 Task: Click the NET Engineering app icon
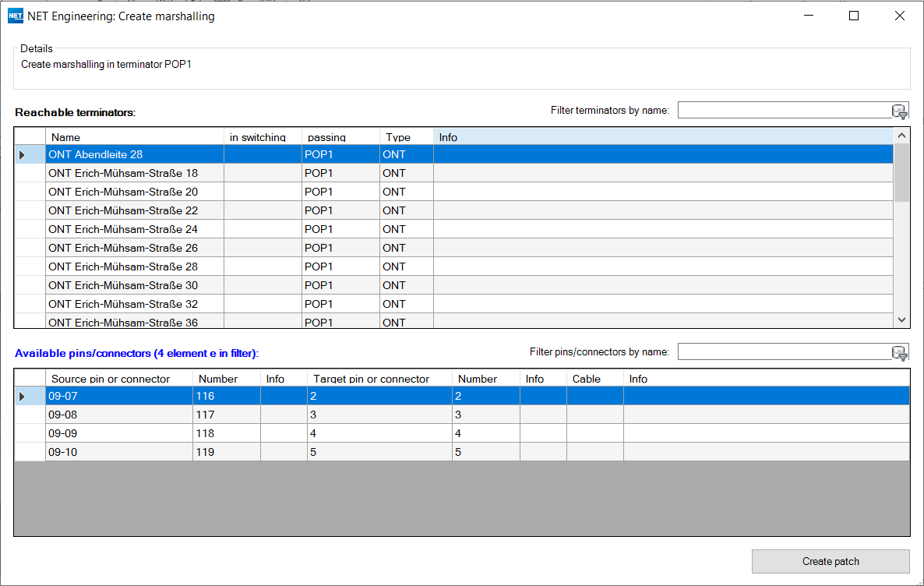coord(16,16)
